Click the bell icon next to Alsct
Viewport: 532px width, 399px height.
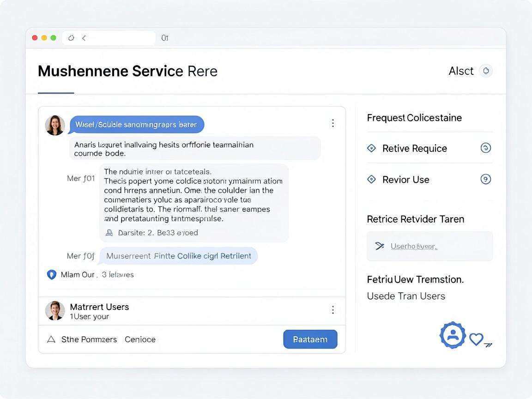pyautogui.click(x=486, y=71)
